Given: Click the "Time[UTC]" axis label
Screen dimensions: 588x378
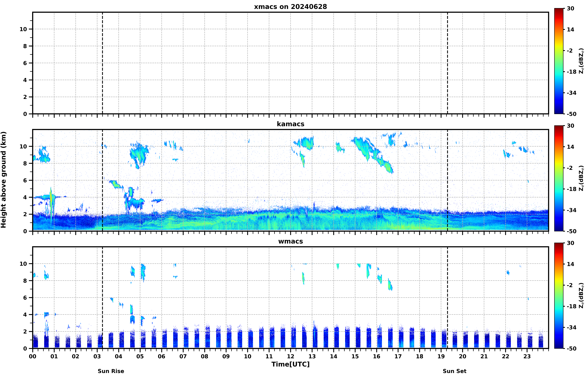Looking at the screenshot, I should pyautogui.click(x=290, y=364).
